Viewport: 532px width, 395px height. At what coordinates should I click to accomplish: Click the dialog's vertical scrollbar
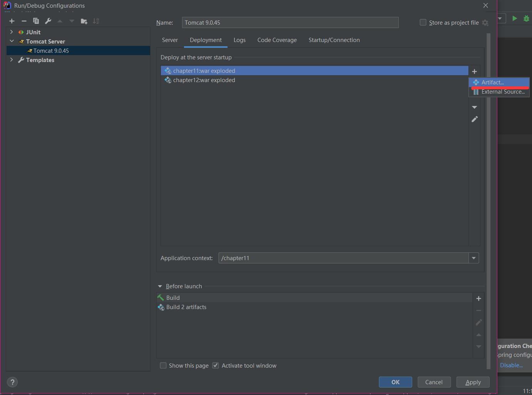tap(489, 200)
